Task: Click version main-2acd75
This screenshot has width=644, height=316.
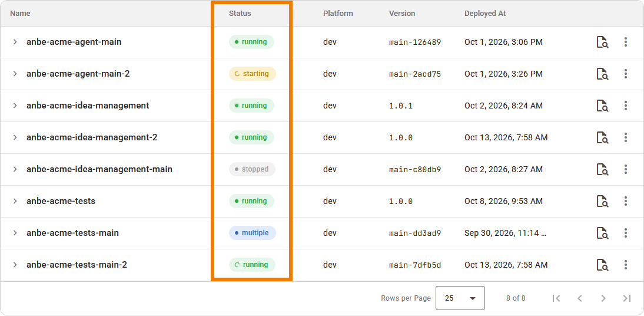Action: pyautogui.click(x=415, y=74)
